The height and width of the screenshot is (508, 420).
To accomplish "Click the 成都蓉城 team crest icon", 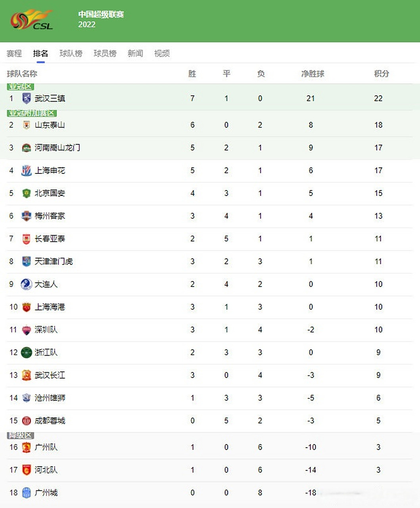I will (x=27, y=421).
